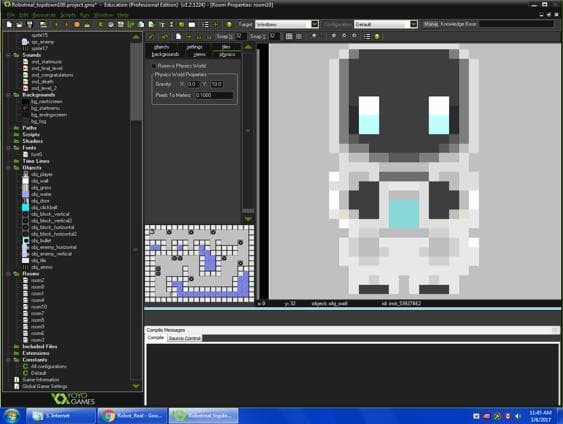Click the undo arrow in room editor toolbar
Image resolution: width=563 pixels, height=424 pixels.
(x=165, y=37)
